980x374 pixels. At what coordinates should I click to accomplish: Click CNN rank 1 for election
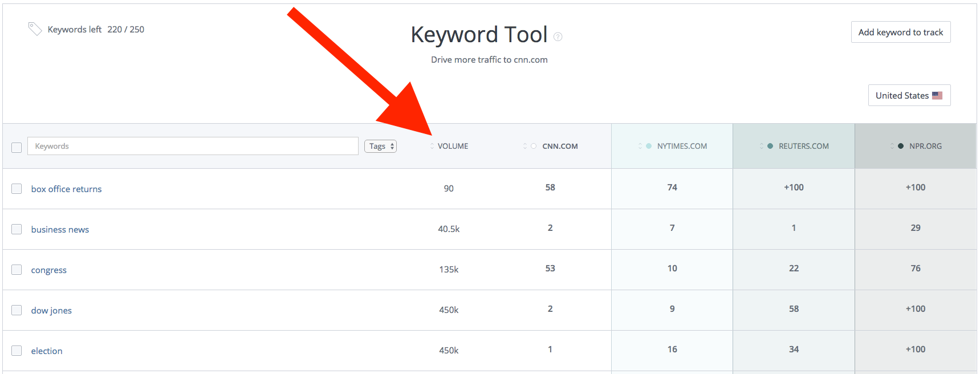point(550,349)
